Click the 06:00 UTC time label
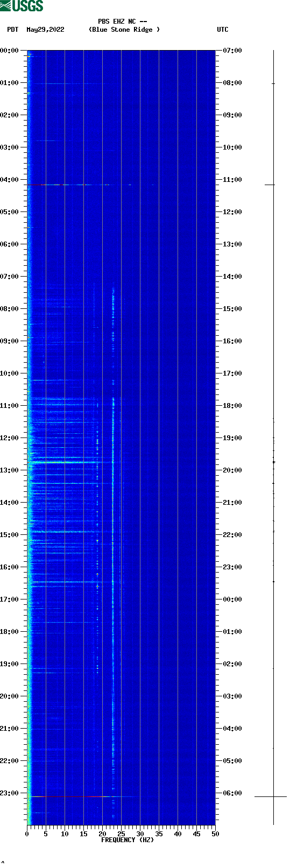The height and width of the screenshot is (868, 297). click(x=232, y=793)
